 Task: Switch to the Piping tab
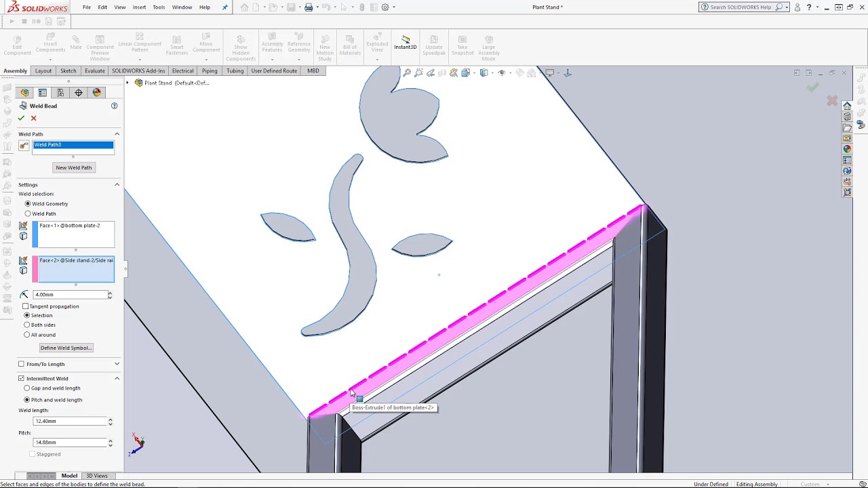point(210,70)
